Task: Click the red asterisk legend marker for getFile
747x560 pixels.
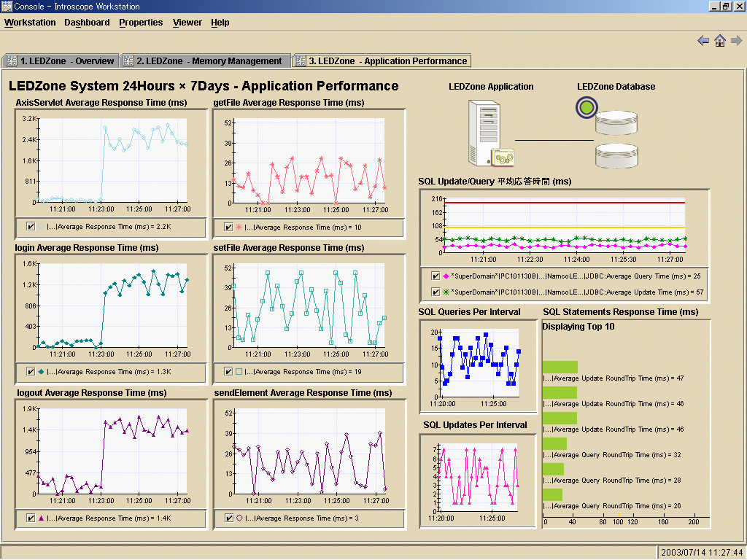Action: (239, 227)
